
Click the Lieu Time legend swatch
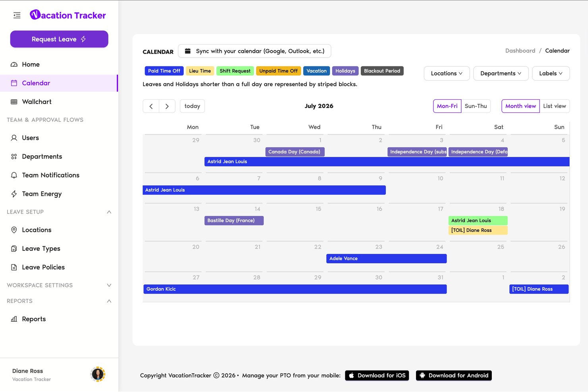pos(200,71)
